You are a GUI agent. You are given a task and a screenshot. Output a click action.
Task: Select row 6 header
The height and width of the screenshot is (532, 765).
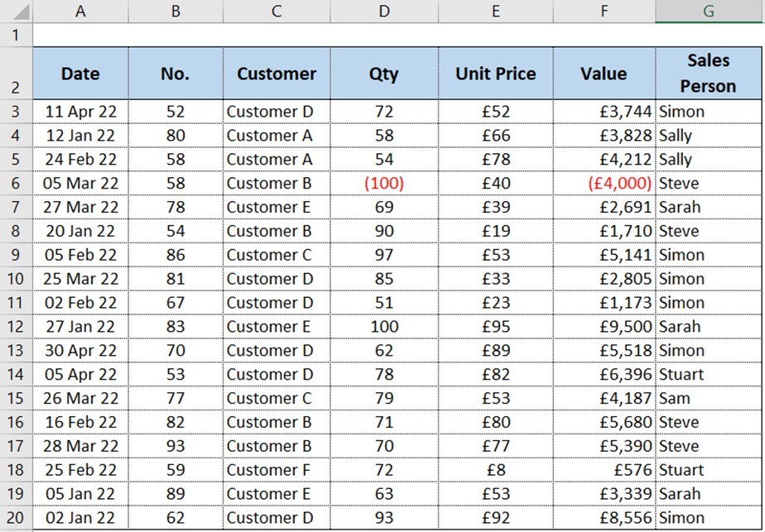coord(17,183)
